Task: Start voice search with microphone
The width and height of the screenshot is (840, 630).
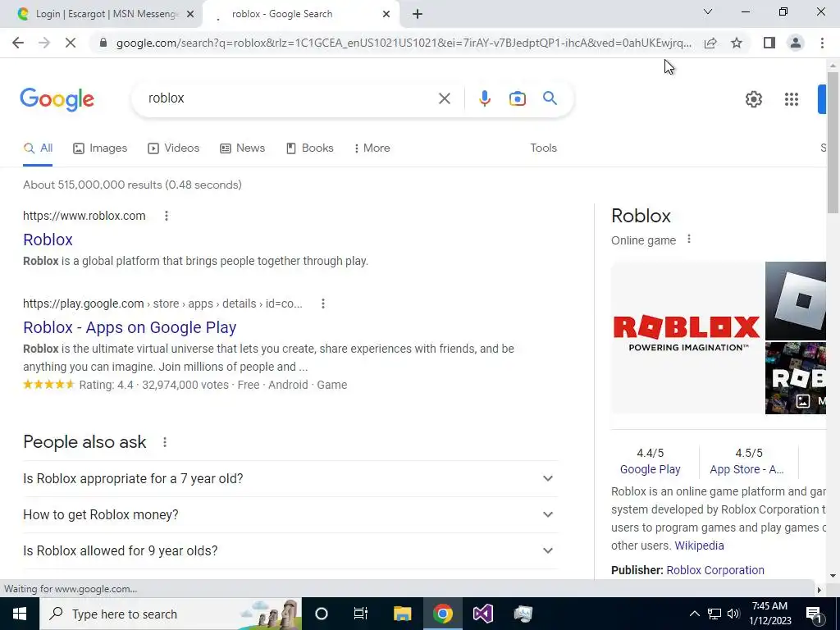Action: [x=484, y=98]
